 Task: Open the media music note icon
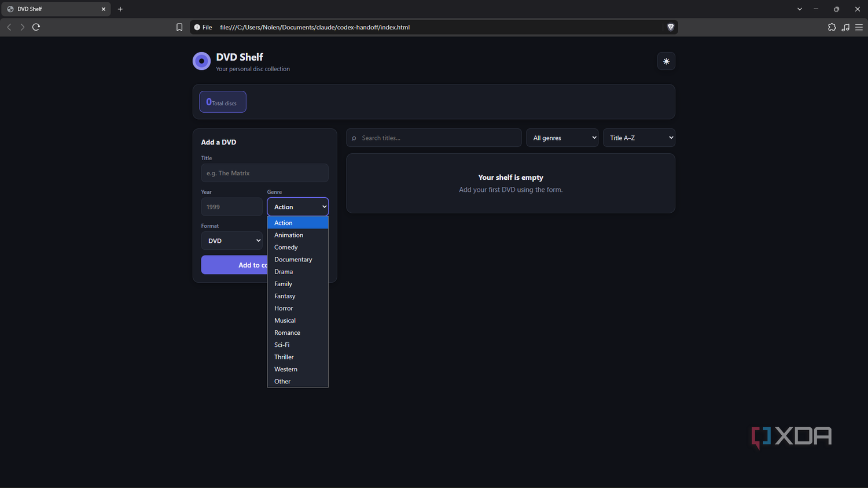(845, 27)
